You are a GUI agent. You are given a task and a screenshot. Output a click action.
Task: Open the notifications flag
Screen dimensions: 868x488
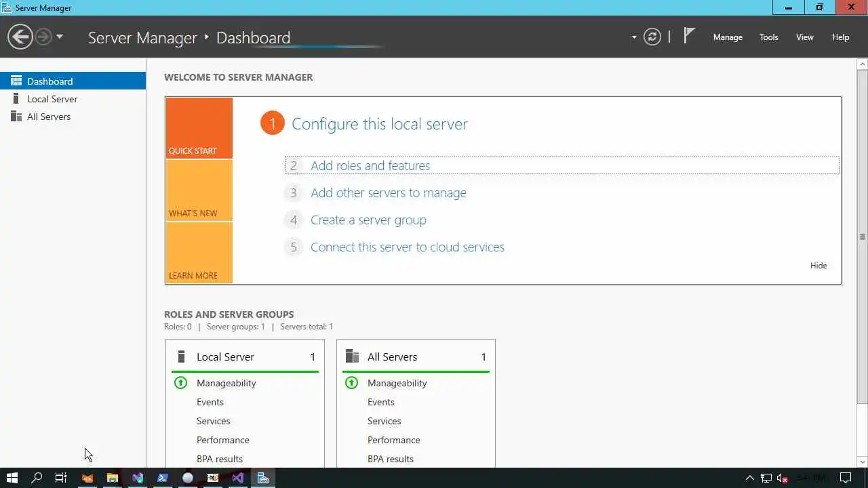(689, 36)
